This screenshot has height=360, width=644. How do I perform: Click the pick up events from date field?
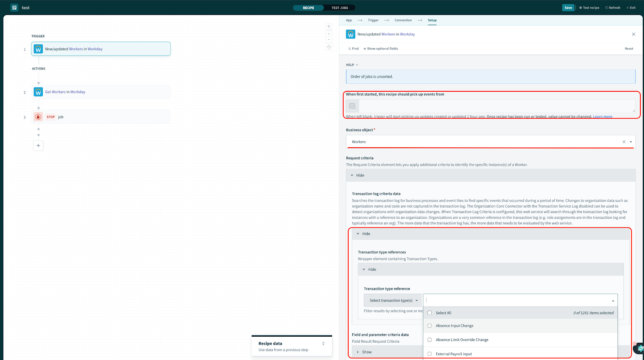coord(497,106)
